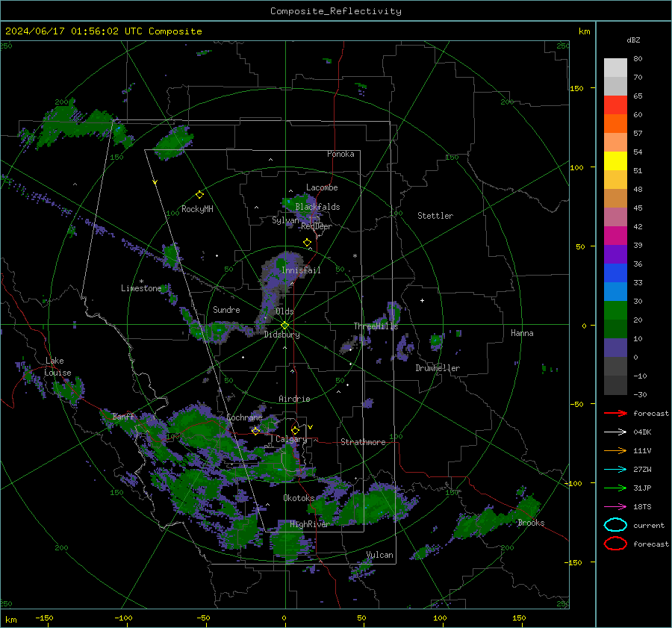The width and height of the screenshot is (672, 628).
Task: Click the magenta 18TS arrow icon
Action: tap(615, 507)
